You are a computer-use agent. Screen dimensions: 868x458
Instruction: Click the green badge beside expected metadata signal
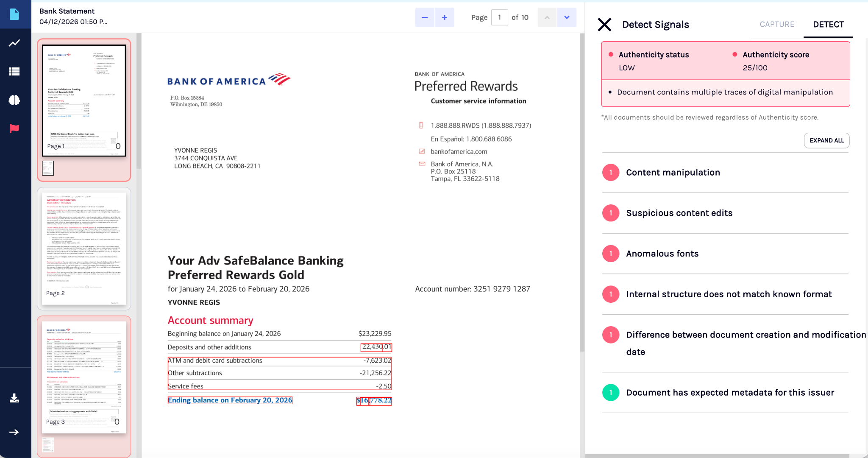[x=611, y=393]
